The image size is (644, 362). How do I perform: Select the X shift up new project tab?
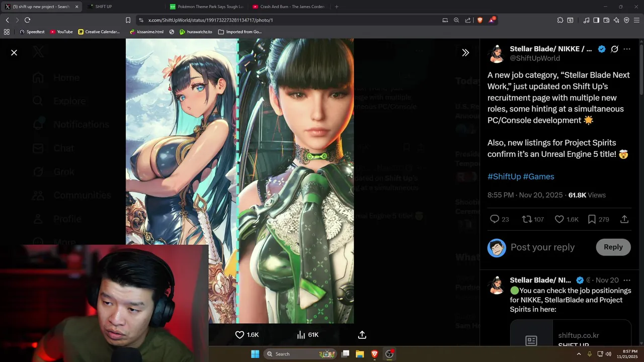pos(40,7)
